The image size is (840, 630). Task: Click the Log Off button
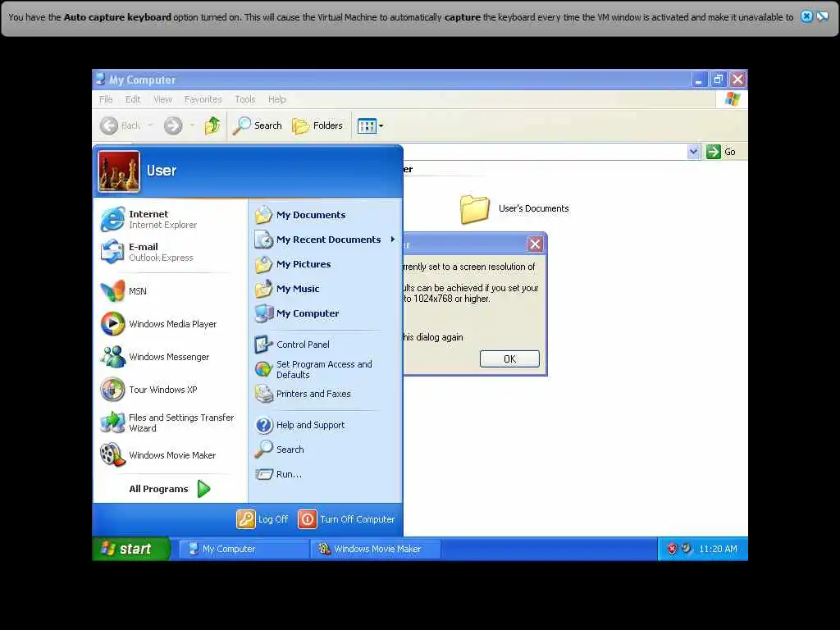(x=262, y=519)
